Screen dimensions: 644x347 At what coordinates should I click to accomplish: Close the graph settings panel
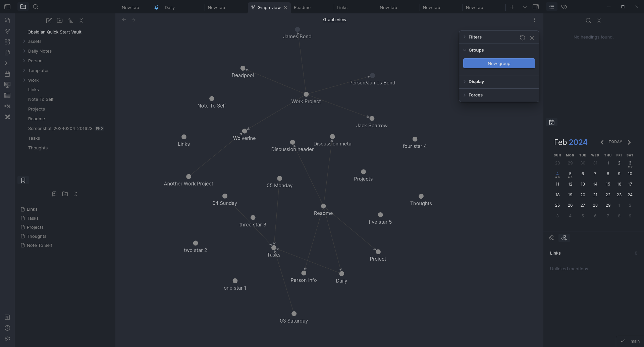pyautogui.click(x=532, y=38)
